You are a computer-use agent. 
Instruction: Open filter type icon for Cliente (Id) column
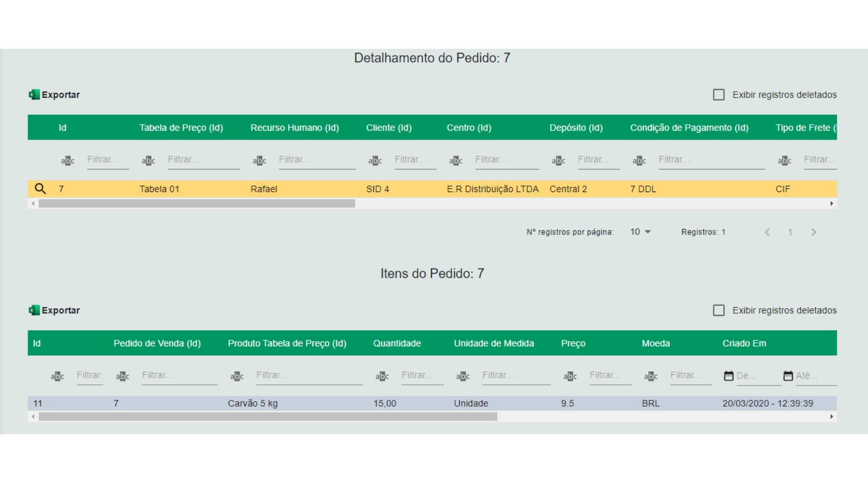point(375,160)
